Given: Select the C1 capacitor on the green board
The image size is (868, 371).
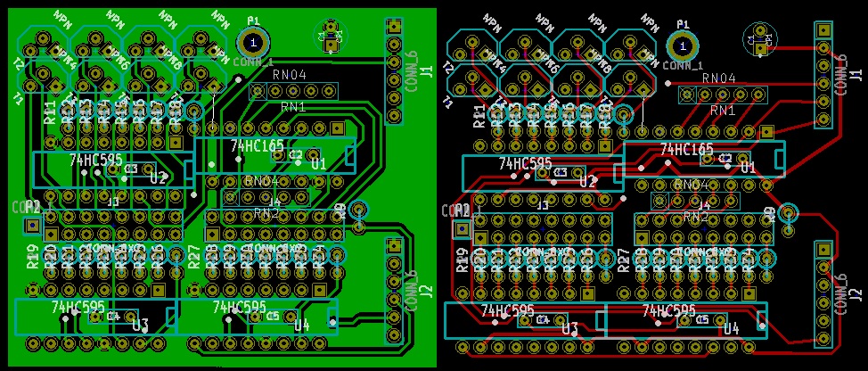Looking at the screenshot, I should [x=330, y=37].
